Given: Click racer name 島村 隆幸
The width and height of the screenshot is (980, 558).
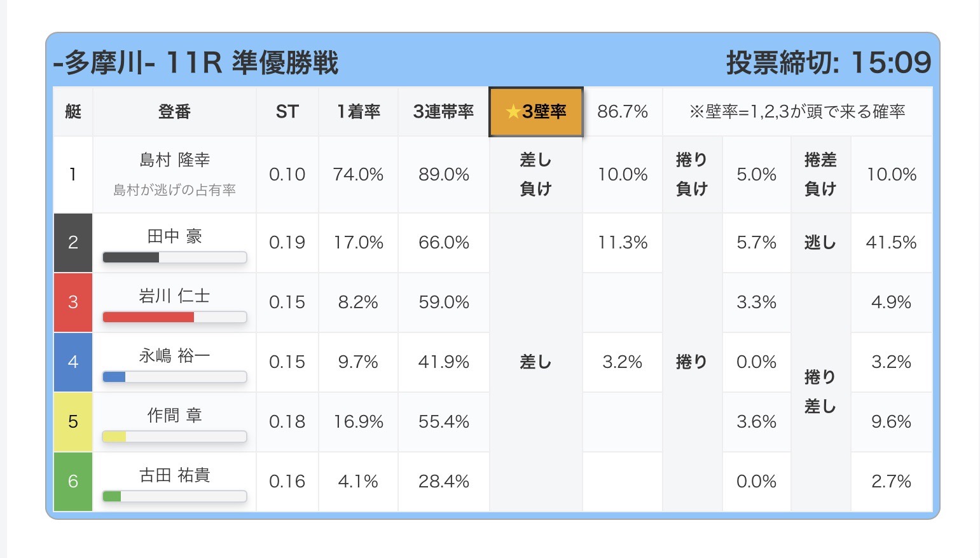Looking at the screenshot, I should click(x=174, y=160).
